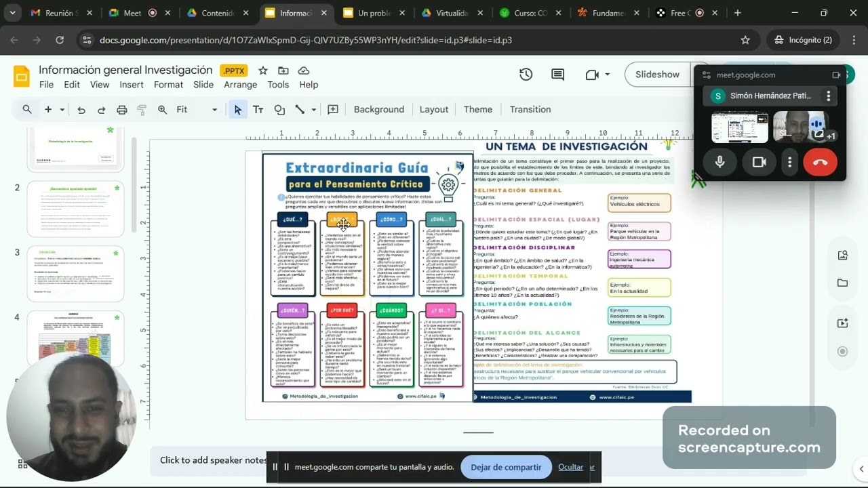Open the Arrange menu
The height and width of the screenshot is (488, 868).
(x=241, y=85)
